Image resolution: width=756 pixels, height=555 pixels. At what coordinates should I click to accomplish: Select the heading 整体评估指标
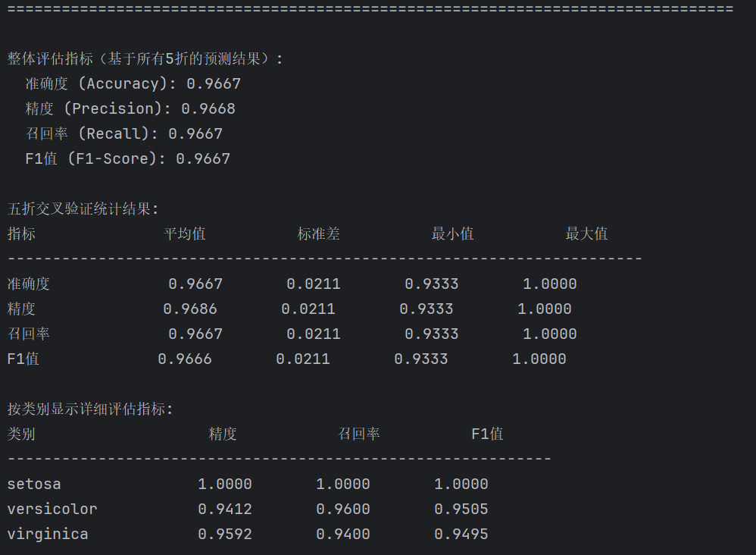tap(50, 59)
